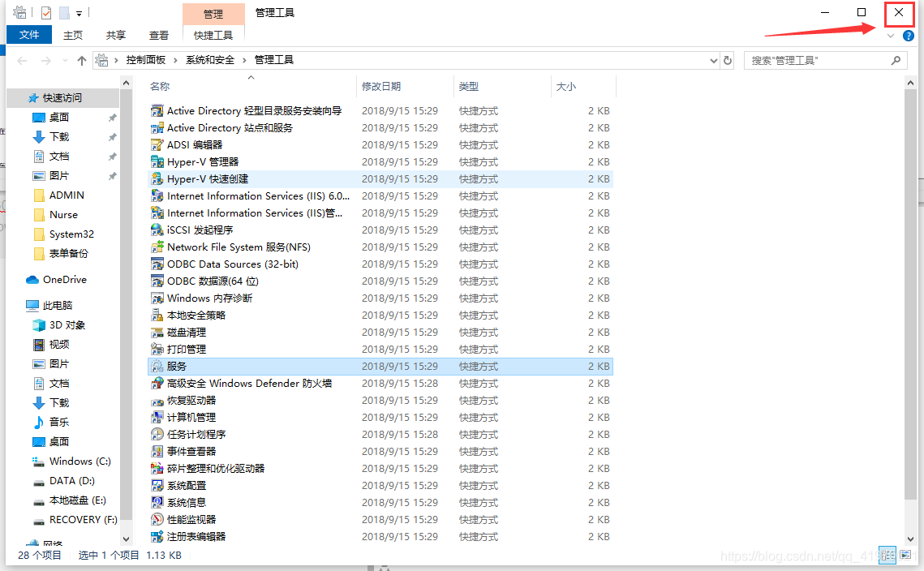Switch to the 共享 ribbon tab
This screenshot has width=924, height=571.
click(x=116, y=36)
